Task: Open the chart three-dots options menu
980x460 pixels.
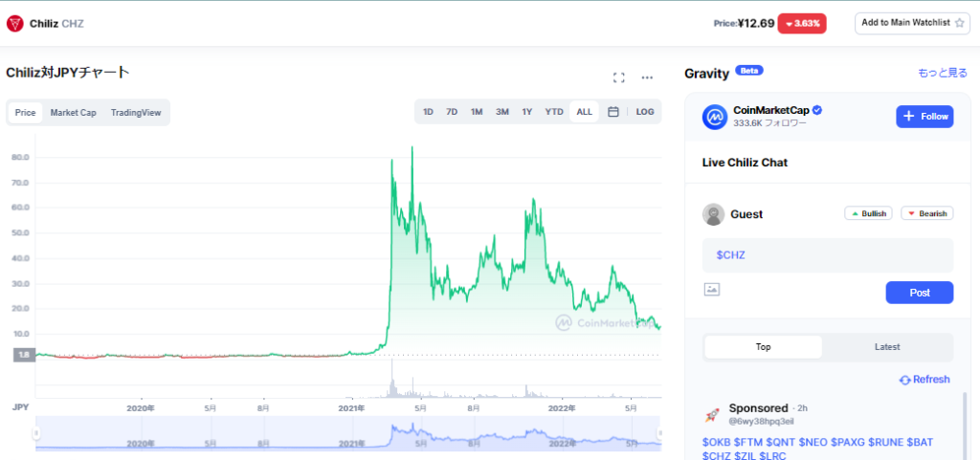Action: click(x=647, y=77)
